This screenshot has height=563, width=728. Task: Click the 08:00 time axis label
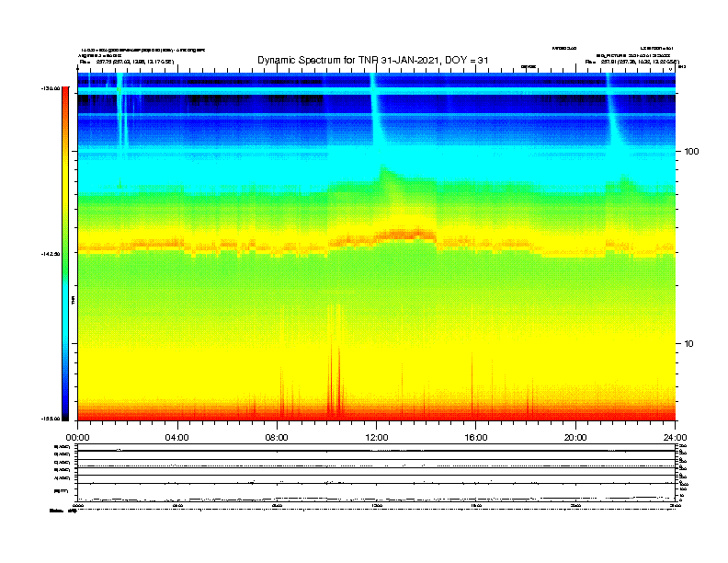[x=277, y=438]
